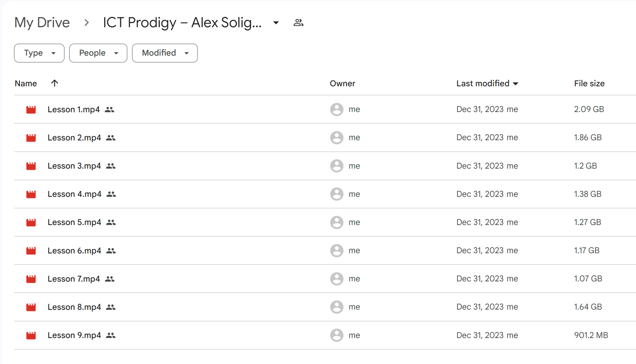Open the Type filter dropdown
Screen dimensions: 636x364
(39, 53)
